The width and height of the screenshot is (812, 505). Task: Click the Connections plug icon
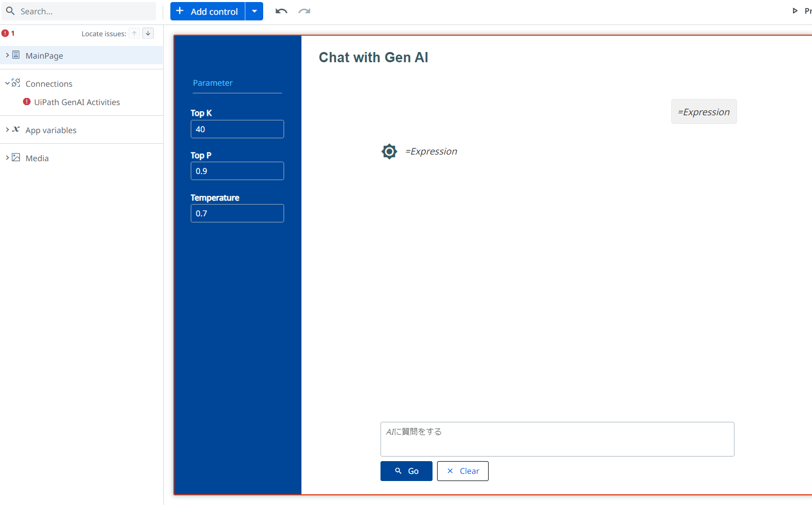coord(16,83)
